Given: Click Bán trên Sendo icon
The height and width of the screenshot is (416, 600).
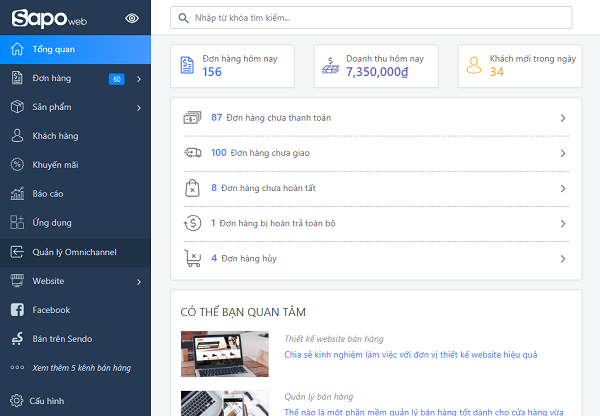Looking at the screenshot, I should coord(17,339).
